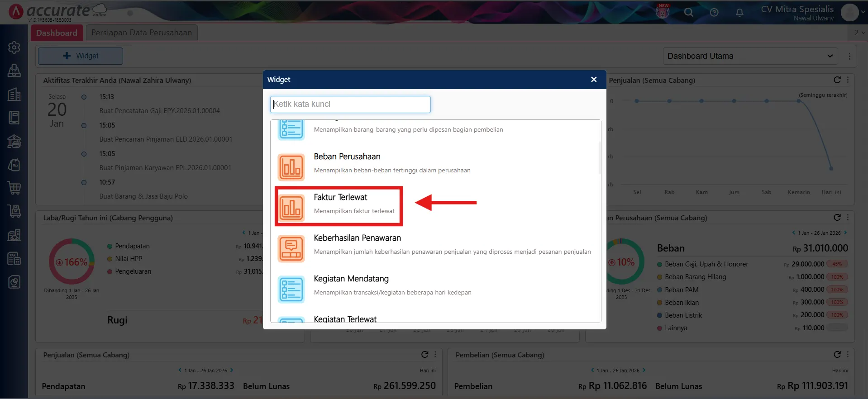
Task: Open the Dashboard Utama dropdown
Action: click(750, 56)
